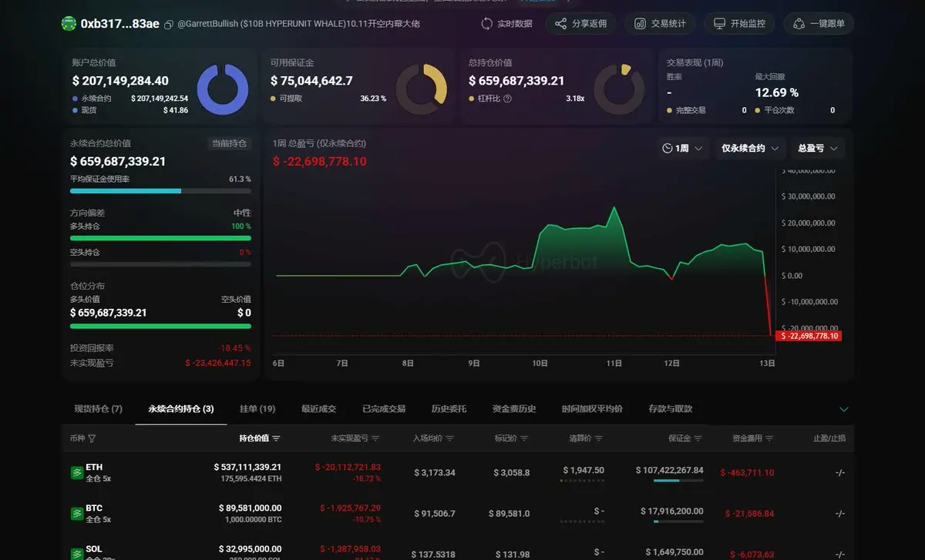Click the 多头持仓 green bar
925x560 pixels.
click(x=160, y=238)
